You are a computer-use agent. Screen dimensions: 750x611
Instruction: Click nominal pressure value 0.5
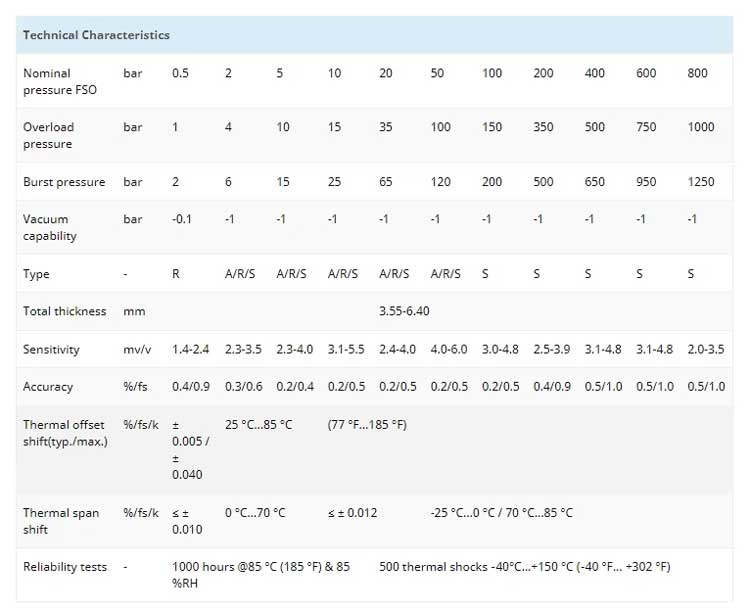(x=180, y=73)
